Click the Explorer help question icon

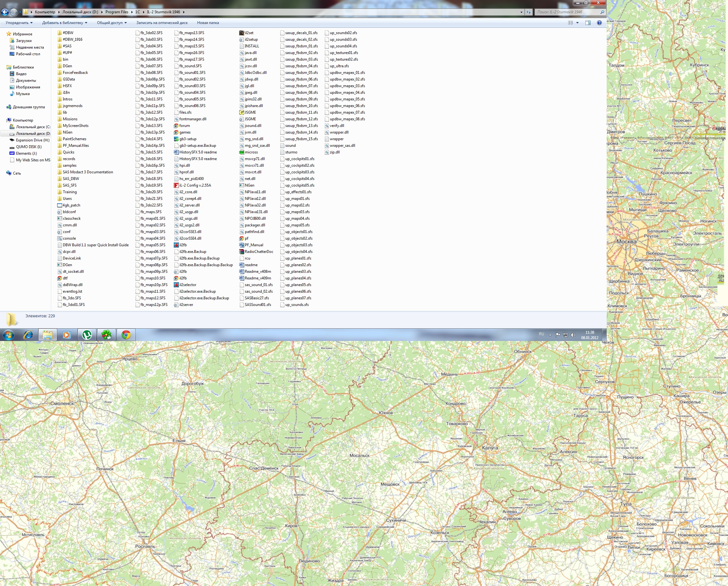pyautogui.click(x=599, y=23)
